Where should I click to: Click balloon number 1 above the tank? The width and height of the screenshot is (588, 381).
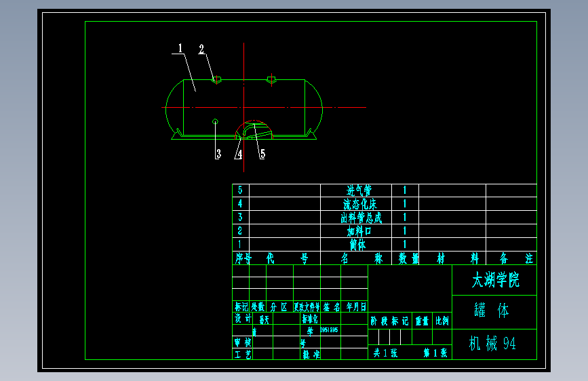180,48
